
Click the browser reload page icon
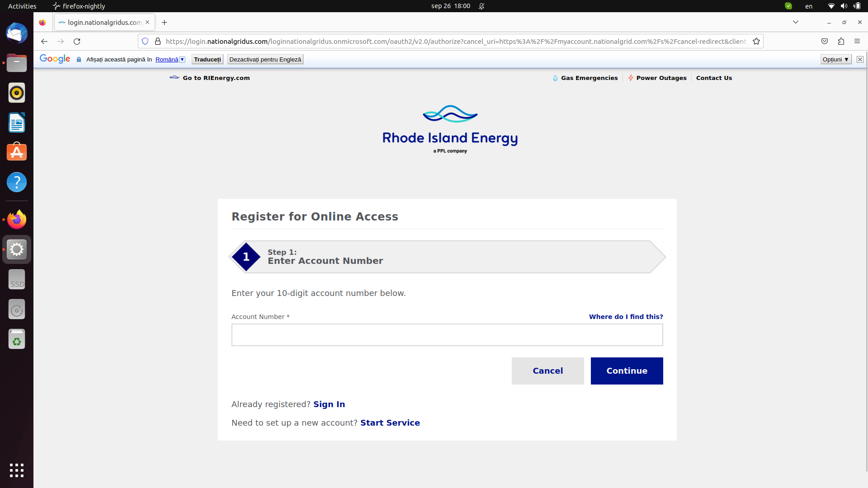77,41
